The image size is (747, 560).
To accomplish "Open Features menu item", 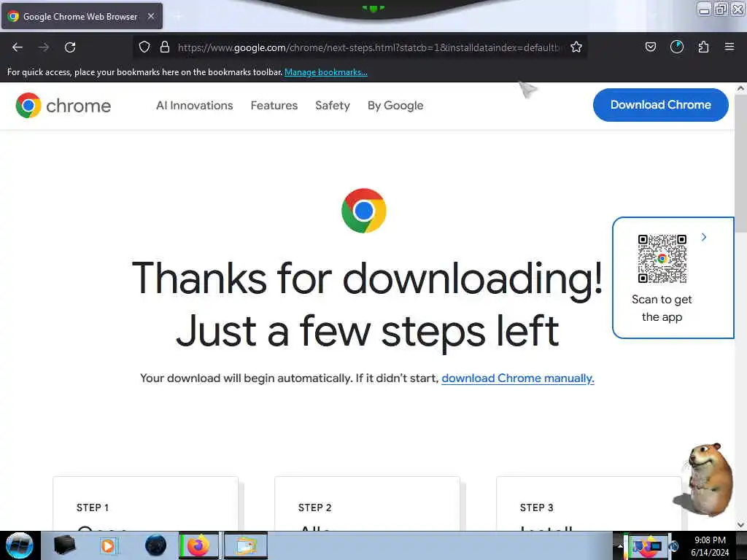I will click(x=274, y=105).
